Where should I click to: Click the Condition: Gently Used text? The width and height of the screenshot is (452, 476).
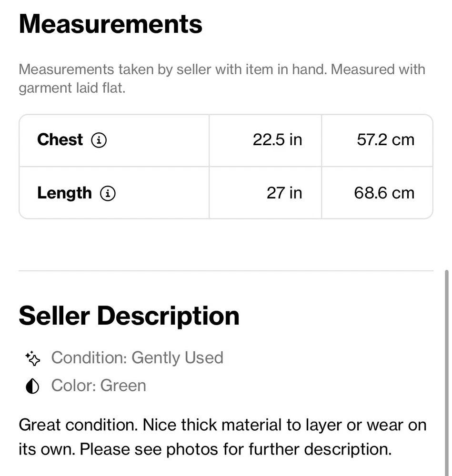tap(137, 358)
